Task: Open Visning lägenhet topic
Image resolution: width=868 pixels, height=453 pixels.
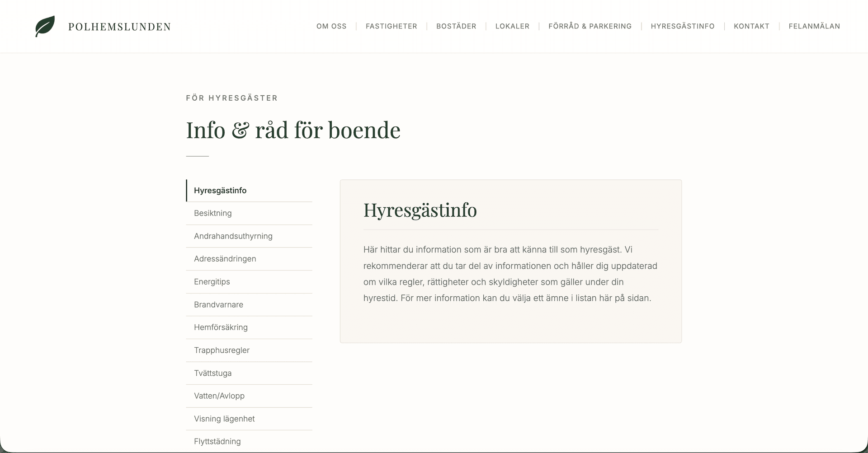Action: pos(249,419)
